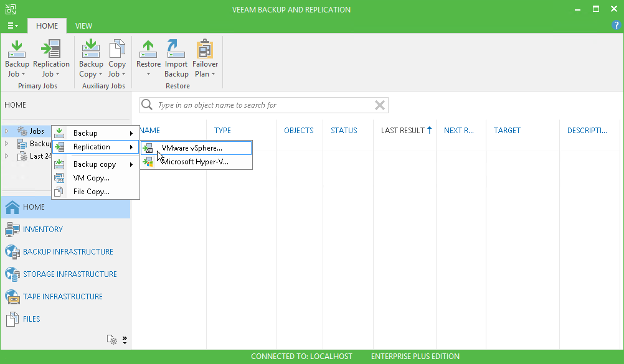This screenshot has width=624, height=364.
Task: Click the navigation pane settings gear icon
Action: [112, 340]
